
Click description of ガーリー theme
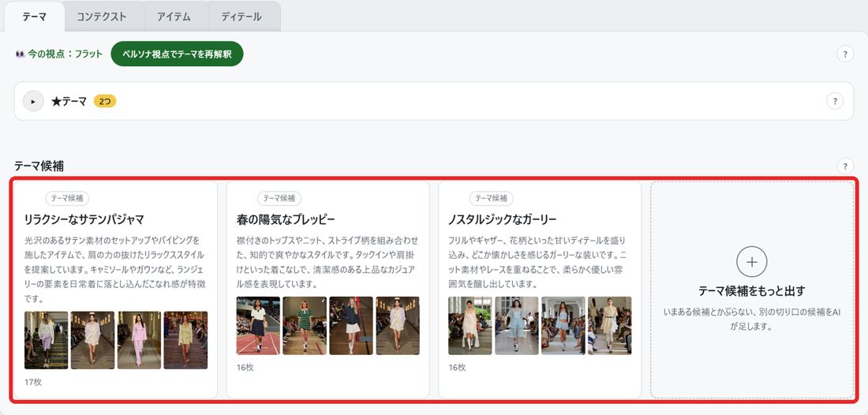[539, 262]
